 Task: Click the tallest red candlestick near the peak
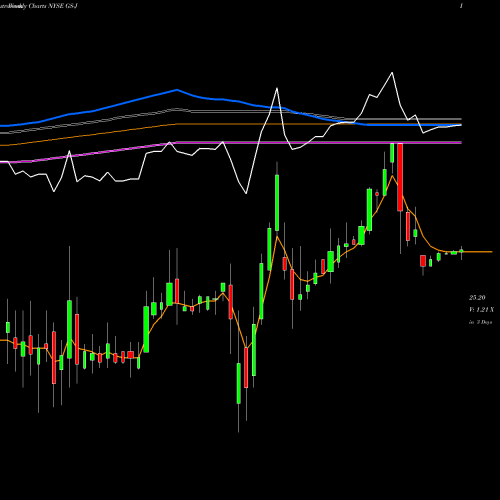(400, 177)
